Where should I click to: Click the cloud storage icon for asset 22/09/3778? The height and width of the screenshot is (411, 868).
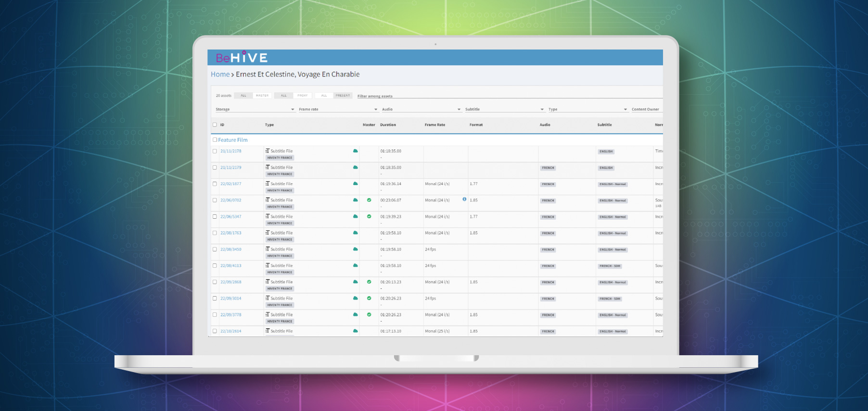(356, 314)
